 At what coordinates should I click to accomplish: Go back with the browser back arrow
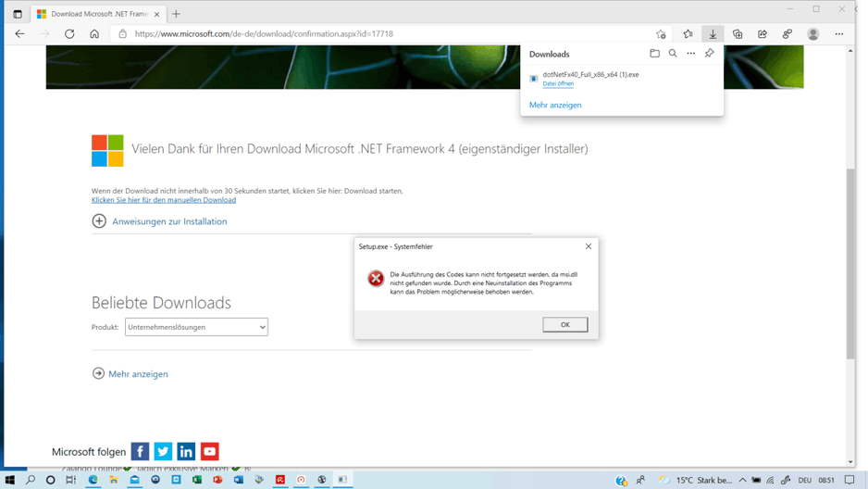coord(20,33)
